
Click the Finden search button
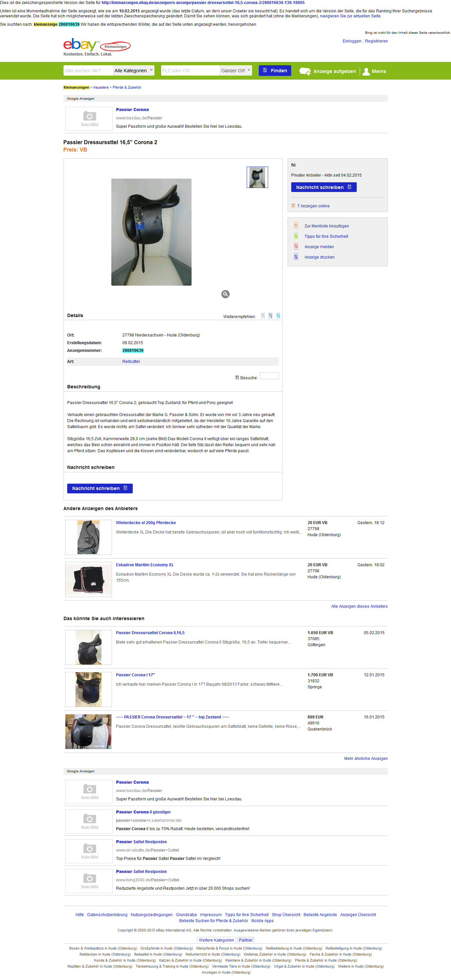click(275, 70)
